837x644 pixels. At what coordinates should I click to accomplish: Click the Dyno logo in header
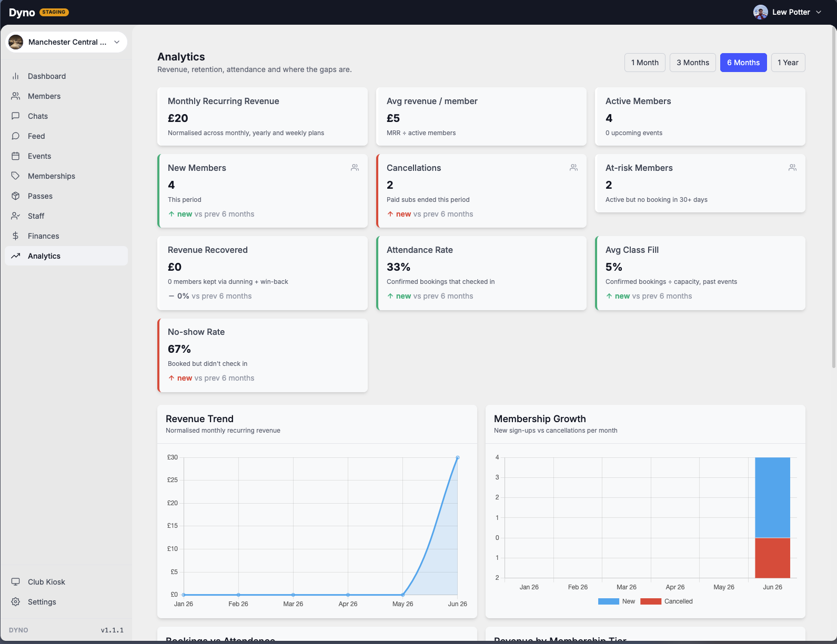pyautogui.click(x=22, y=13)
